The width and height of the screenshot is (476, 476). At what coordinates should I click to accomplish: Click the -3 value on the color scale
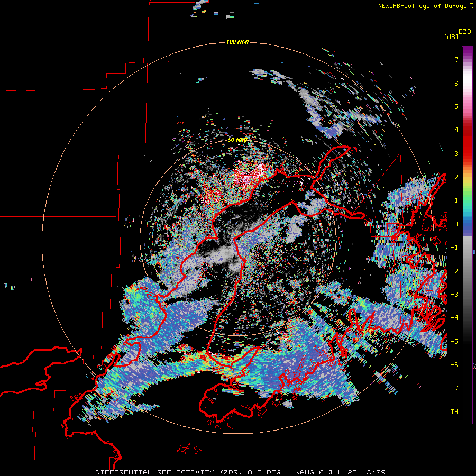[x=454, y=295]
